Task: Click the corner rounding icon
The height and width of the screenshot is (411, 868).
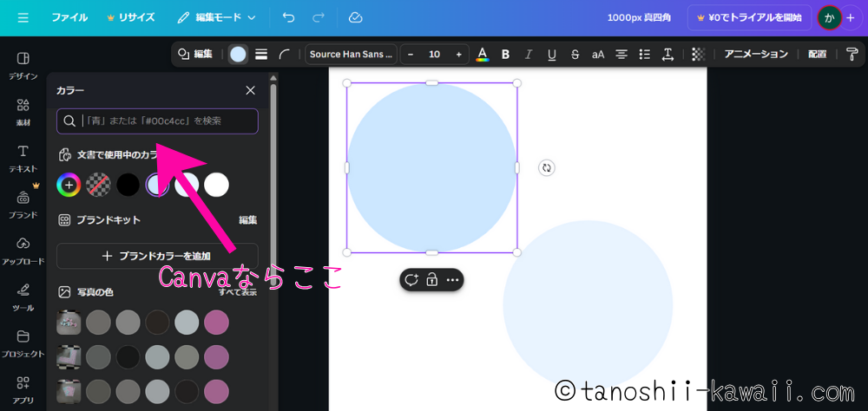Action: 285,54
